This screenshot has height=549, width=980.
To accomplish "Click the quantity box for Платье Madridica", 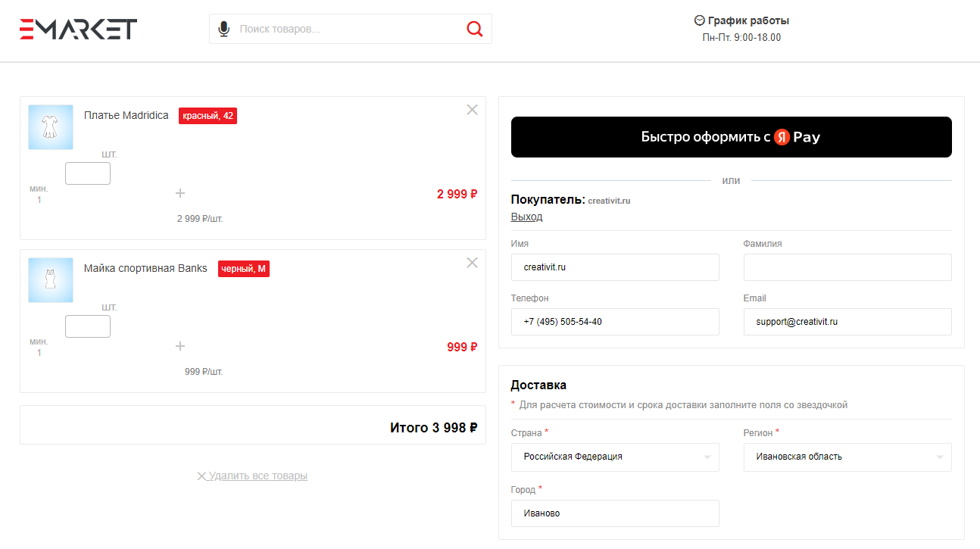I will point(88,173).
